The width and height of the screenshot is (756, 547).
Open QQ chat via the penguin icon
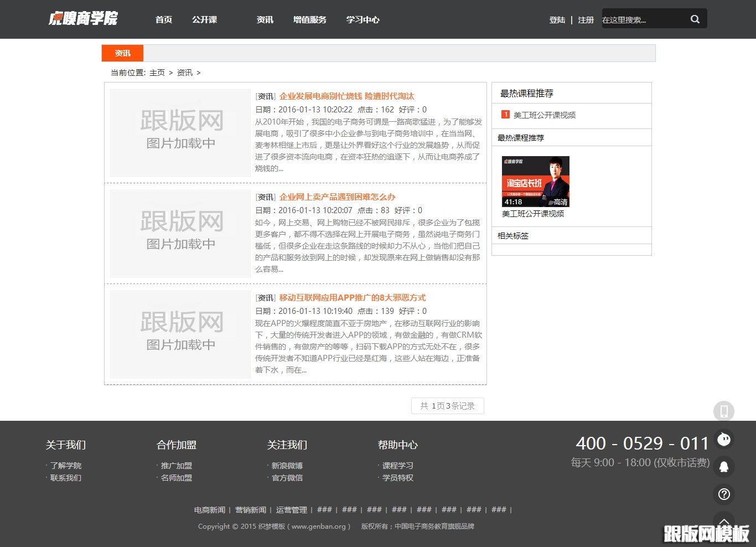point(724,467)
